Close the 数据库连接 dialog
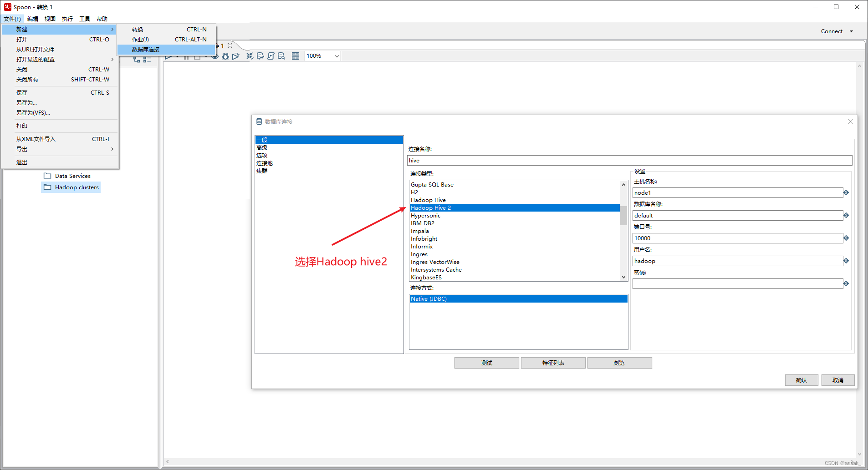The image size is (868, 470). (x=850, y=121)
